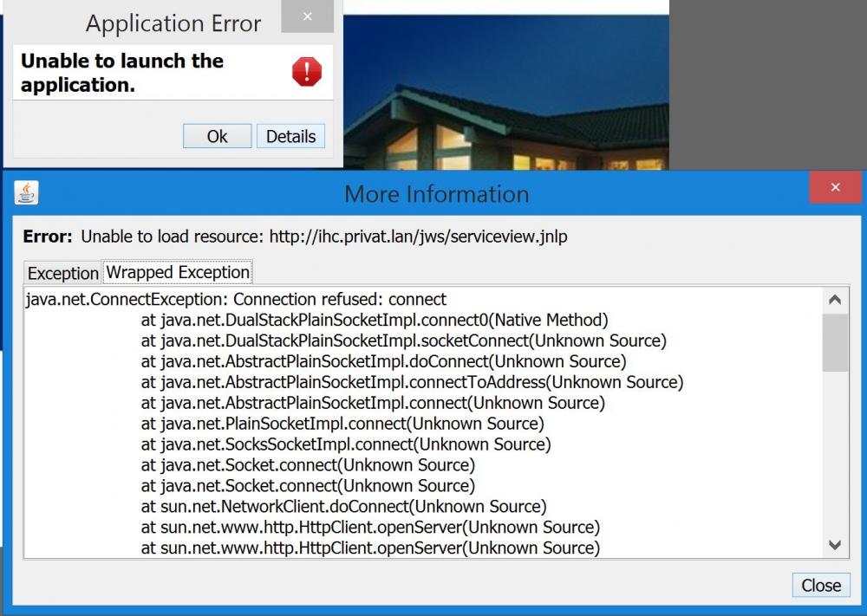Click the Unable to launch the application message
Viewport: 867px width, 616px height.
(x=122, y=73)
